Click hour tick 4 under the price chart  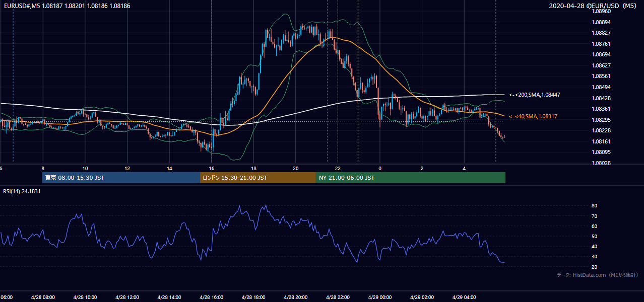464,168
